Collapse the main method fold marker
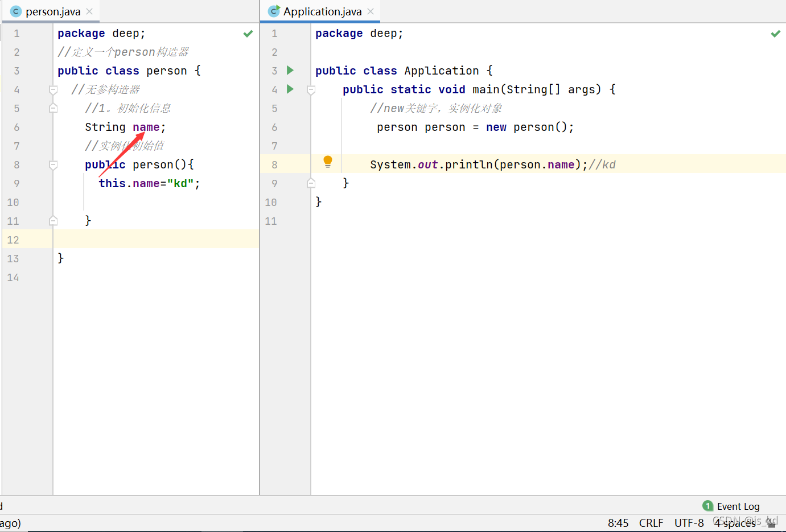This screenshot has width=786, height=532. click(x=311, y=90)
